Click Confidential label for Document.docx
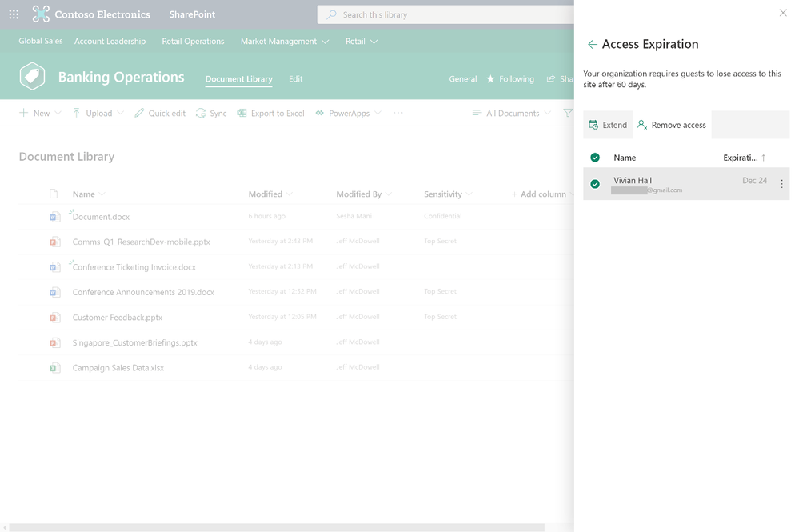 point(443,216)
